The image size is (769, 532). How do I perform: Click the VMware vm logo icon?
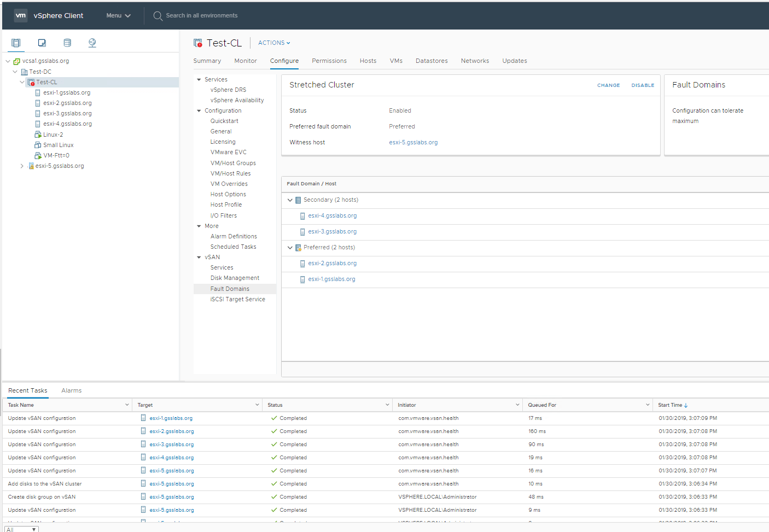(21, 15)
